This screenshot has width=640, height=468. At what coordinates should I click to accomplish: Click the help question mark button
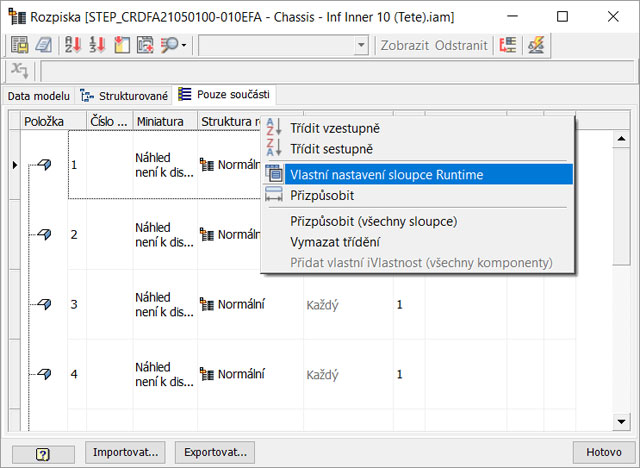coord(43,454)
